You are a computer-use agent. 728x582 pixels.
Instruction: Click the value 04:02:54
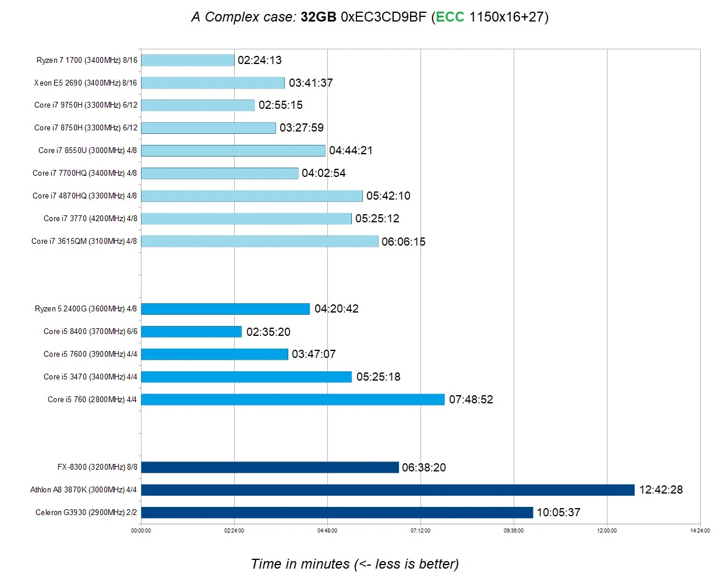324,173
